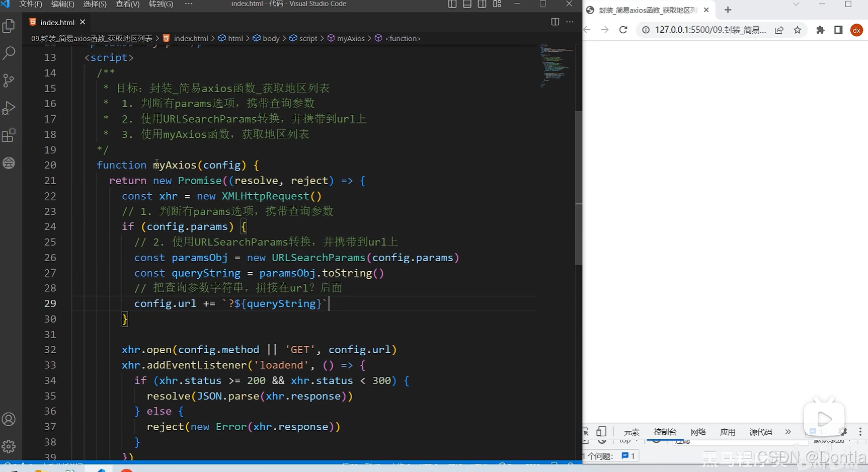The height and width of the screenshot is (472, 868).
Task: Open the editor More Actions ellipsis
Action: point(570,22)
